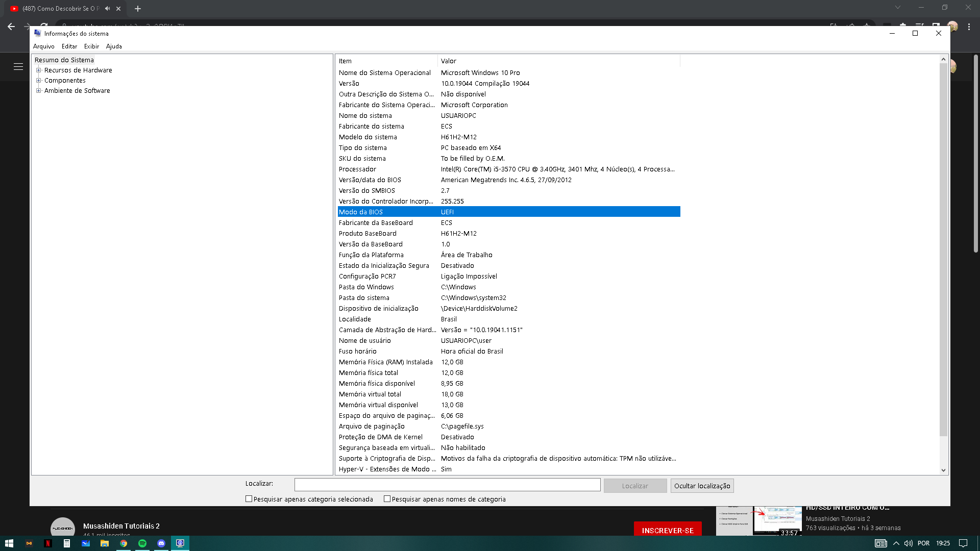Click the POR language indicator
The image size is (980, 551).
[923, 543]
